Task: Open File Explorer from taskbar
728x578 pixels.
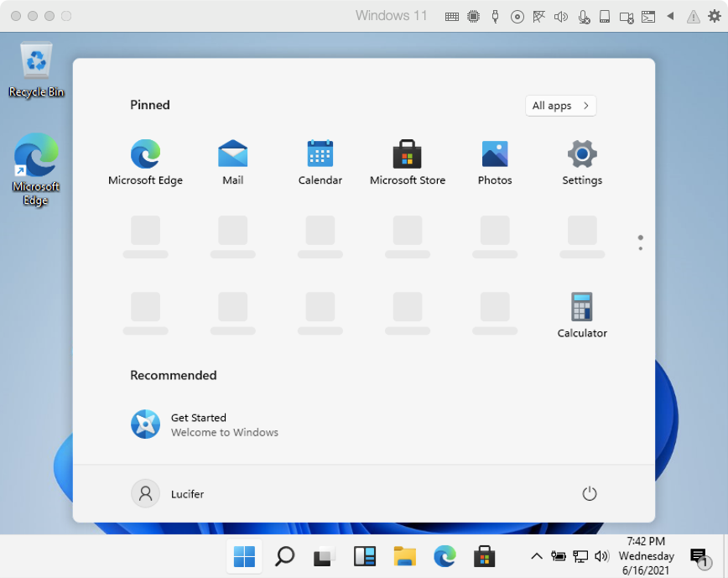Action: point(405,556)
